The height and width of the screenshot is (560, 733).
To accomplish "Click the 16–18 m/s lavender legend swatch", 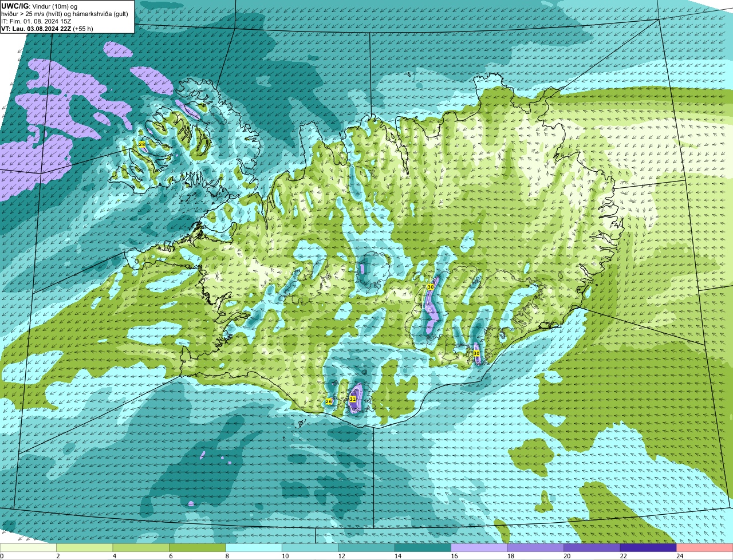I will click(x=479, y=548).
